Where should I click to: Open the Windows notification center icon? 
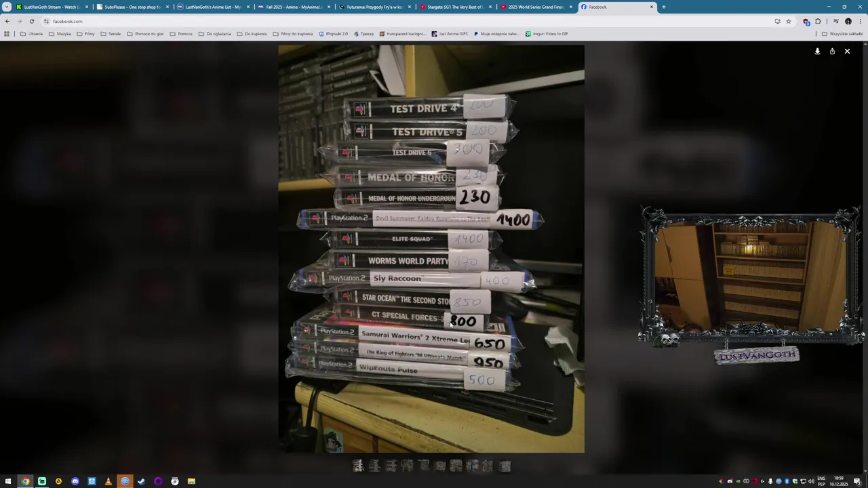[x=857, y=481]
